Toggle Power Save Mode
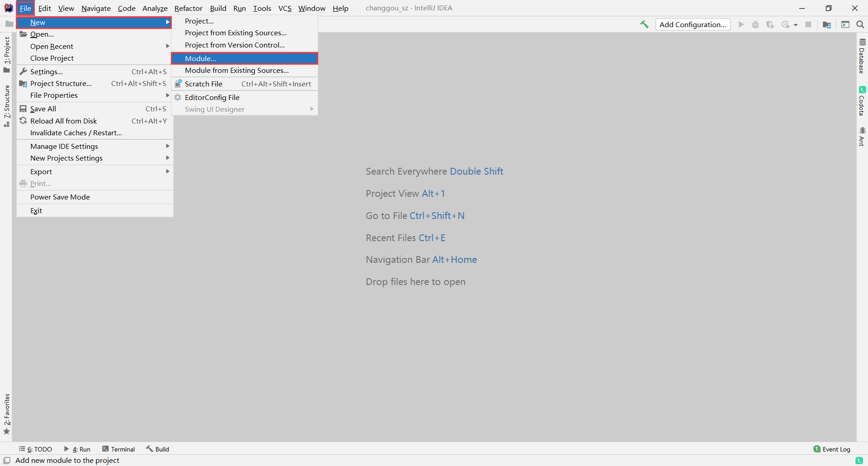The width and height of the screenshot is (868, 466). click(x=94, y=197)
